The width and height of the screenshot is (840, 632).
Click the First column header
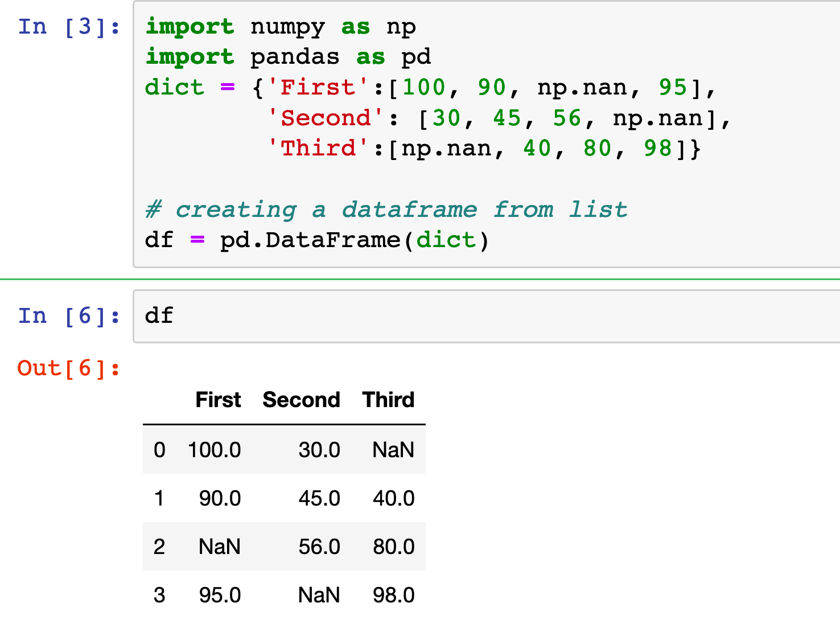point(218,400)
